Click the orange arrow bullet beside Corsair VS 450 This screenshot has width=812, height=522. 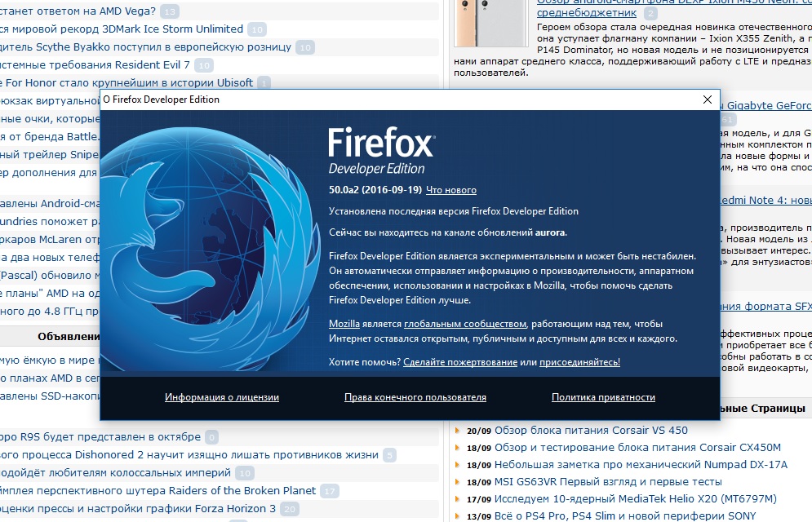(x=457, y=431)
